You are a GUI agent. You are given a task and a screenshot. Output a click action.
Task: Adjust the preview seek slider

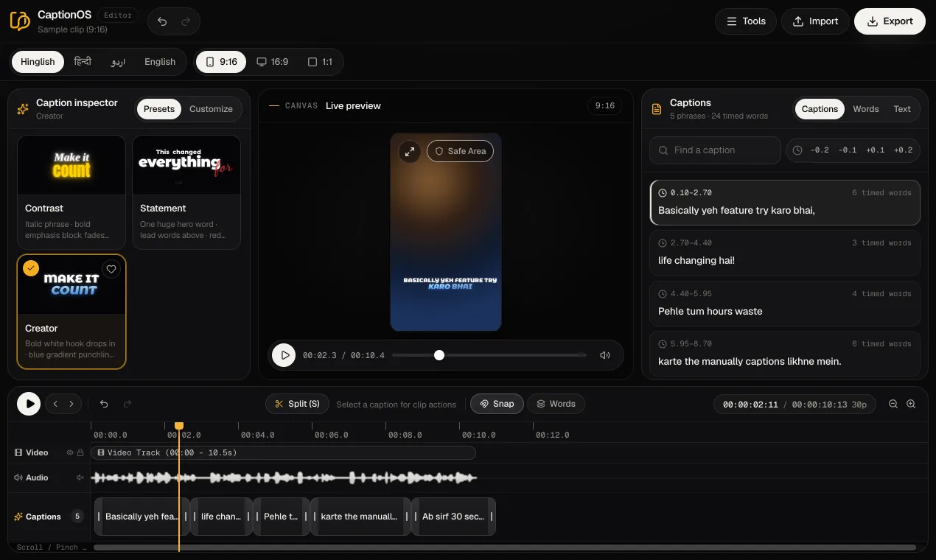click(x=489, y=355)
